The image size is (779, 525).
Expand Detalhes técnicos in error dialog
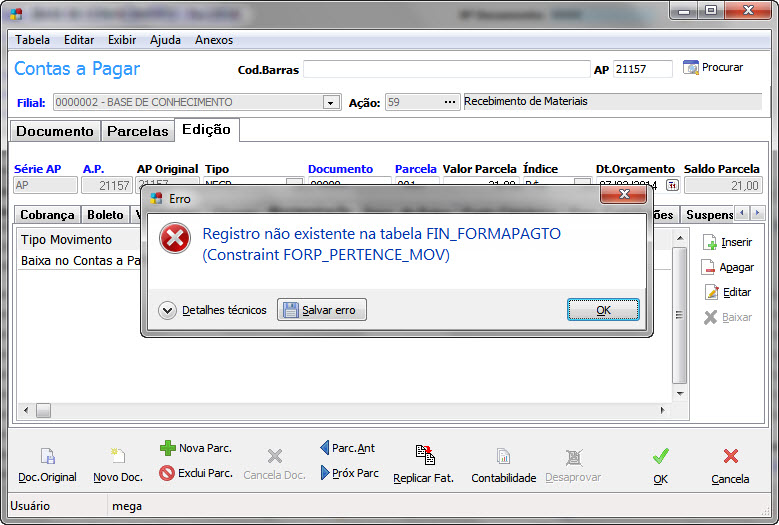(x=168, y=310)
